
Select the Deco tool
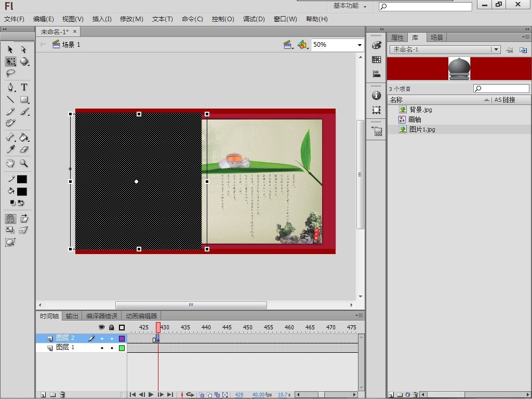pyautogui.click(x=10, y=123)
